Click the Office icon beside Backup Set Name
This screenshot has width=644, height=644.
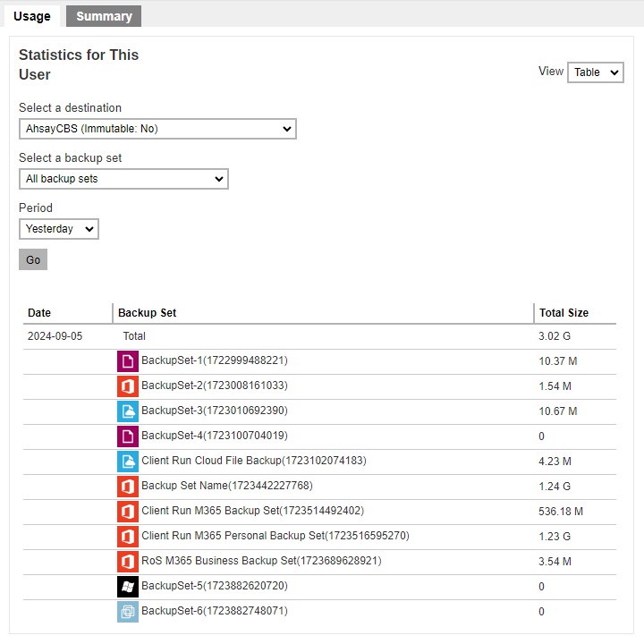coord(128,487)
